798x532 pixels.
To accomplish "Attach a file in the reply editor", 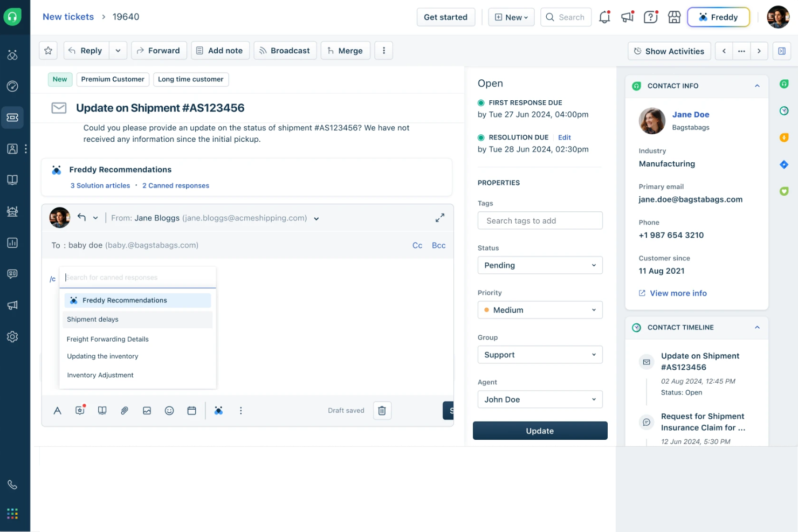I will coord(125,410).
